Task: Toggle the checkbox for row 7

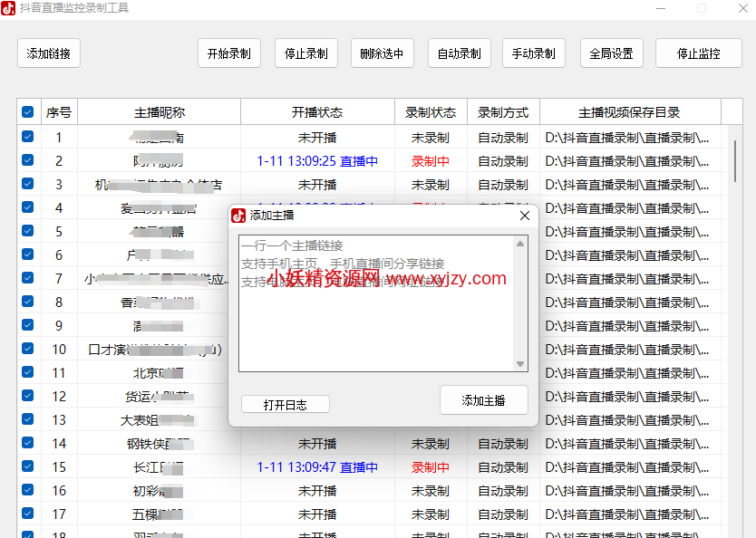Action: pyautogui.click(x=28, y=278)
